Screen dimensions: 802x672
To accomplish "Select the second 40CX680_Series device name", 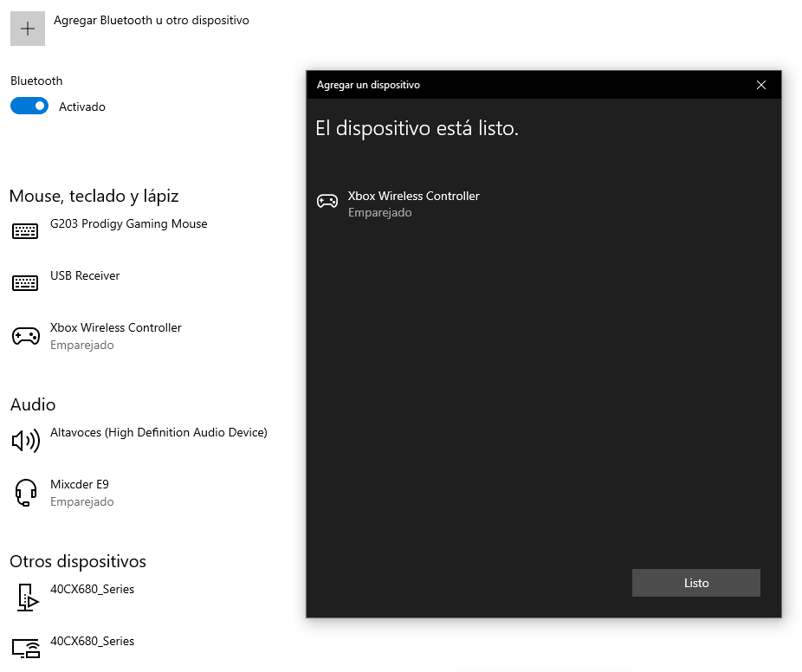I will coord(92,642).
